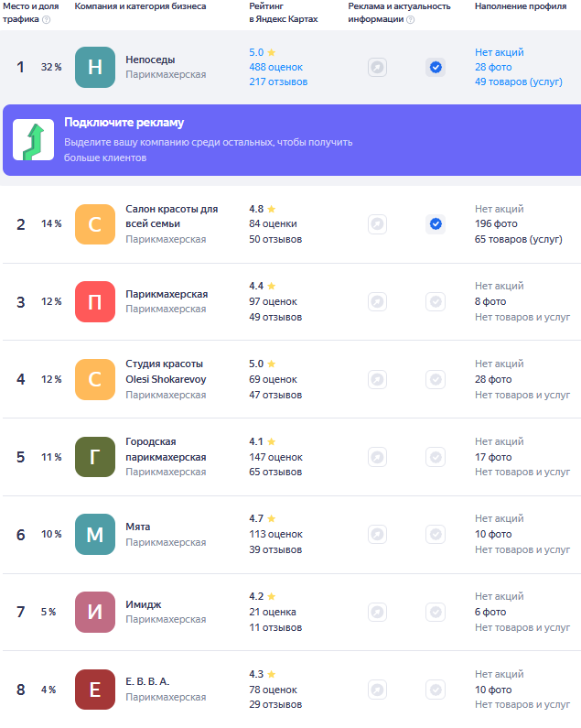Click the advertising icon in Непоседы row
Image resolution: width=581 pixels, height=728 pixels.
377,68
